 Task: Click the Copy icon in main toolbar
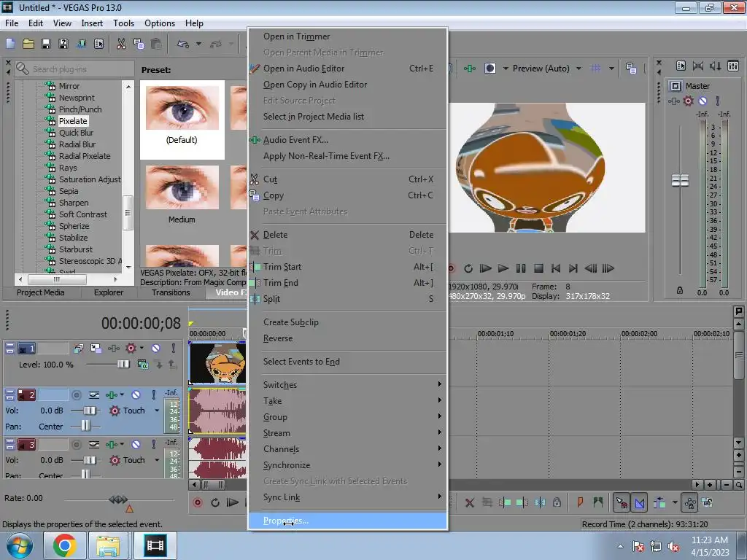coord(139,44)
